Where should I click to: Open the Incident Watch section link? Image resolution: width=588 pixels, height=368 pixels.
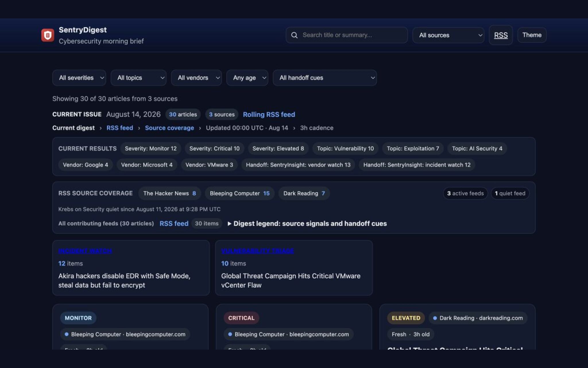tap(85, 251)
